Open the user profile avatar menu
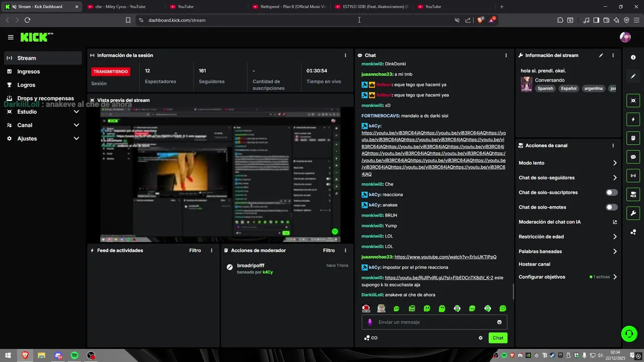Image resolution: width=644 pixels, height=362 pixels. point(625,37)
